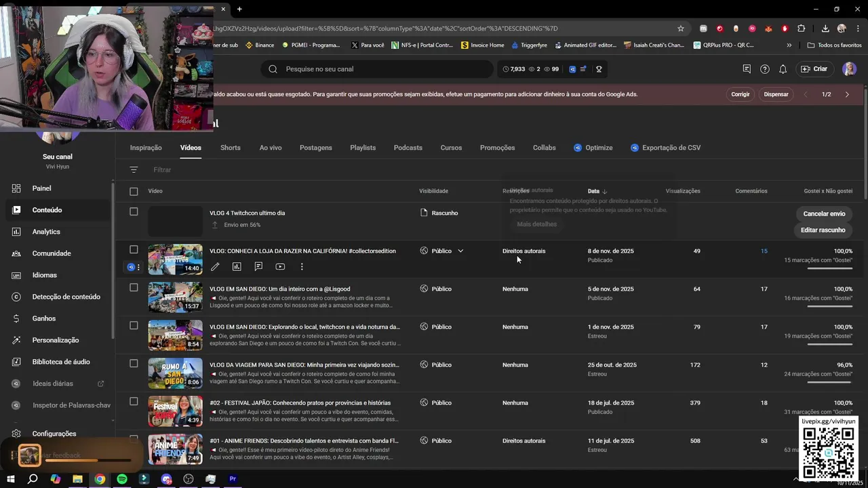Open 15 comments link for Razer vlog
The width and height of the screenshot is (868, 488).
pos(764,251)
